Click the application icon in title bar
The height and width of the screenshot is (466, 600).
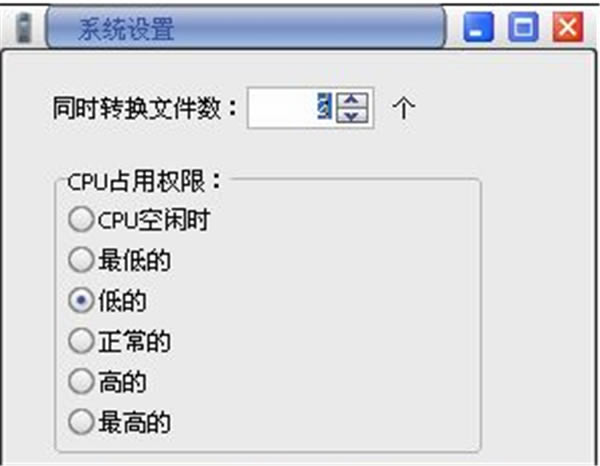pyautogui.click(x=24, y=28)
